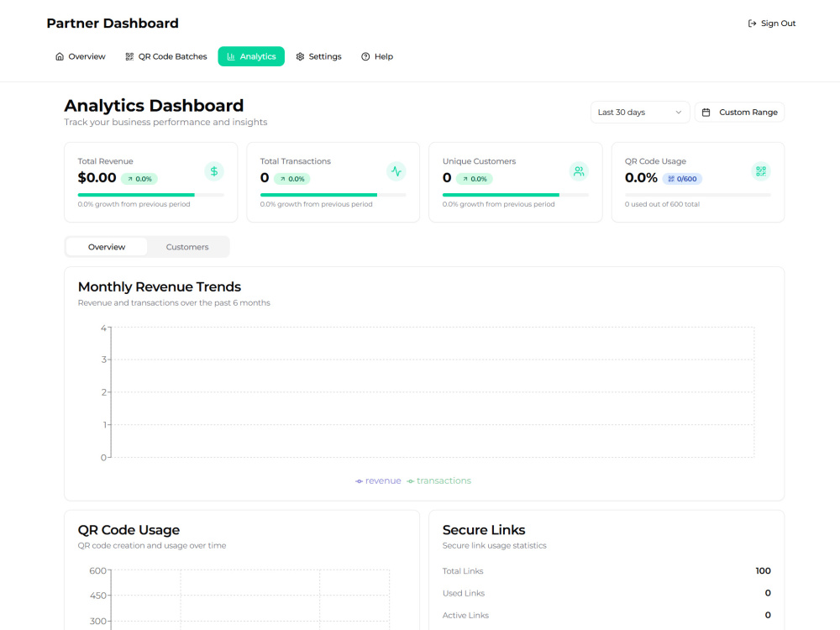
Task: Click 'QR code creation and usage over time'
Action: [152, 546]
